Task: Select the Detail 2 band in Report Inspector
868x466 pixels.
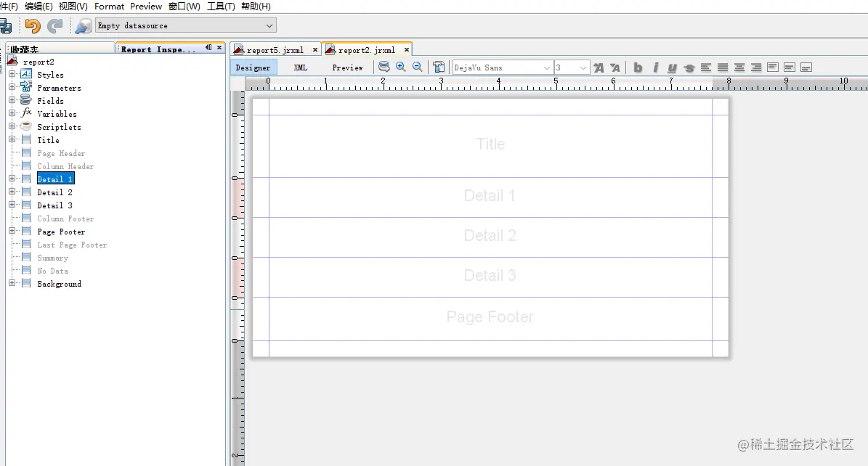Action: 54,192
